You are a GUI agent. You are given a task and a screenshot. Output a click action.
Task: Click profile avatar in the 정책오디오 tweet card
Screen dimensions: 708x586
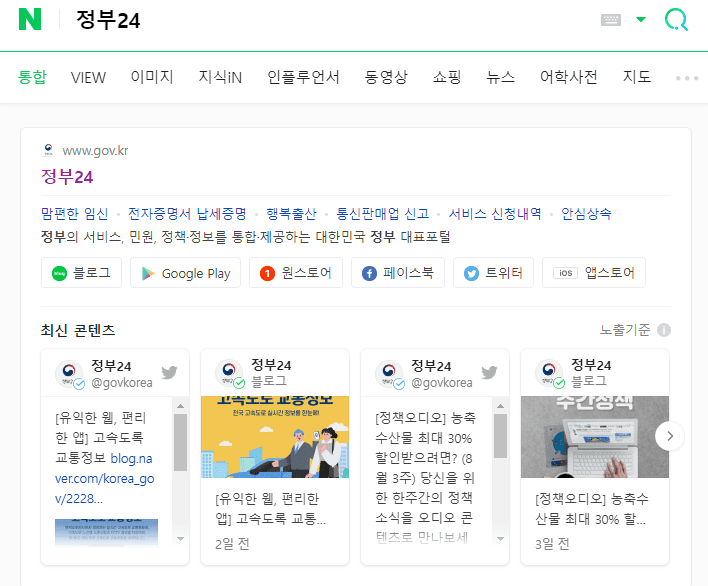389,373
